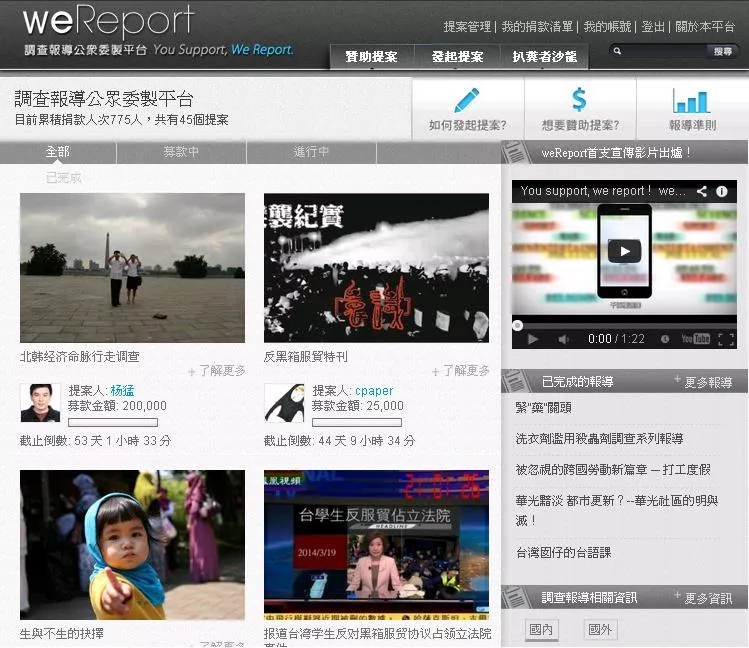Select the 國內 tab
749x648 pixels.
pos(541,629)
